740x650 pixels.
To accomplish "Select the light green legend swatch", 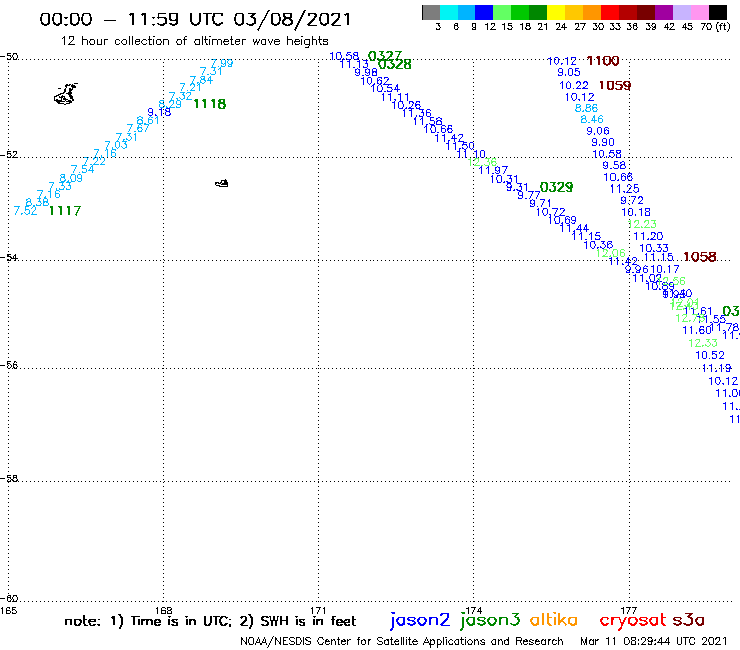I will coord(502,12).
